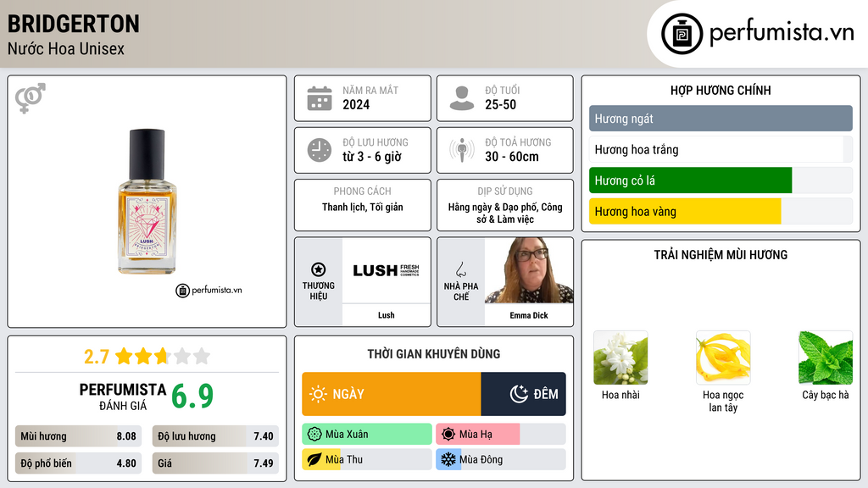Click the Emma Dick perfumer name
The image size is (868, 488).
(529, 315)
